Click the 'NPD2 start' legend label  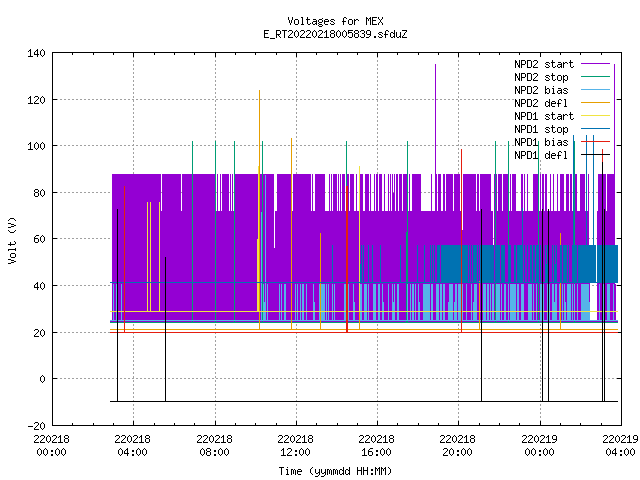(544, 64)
